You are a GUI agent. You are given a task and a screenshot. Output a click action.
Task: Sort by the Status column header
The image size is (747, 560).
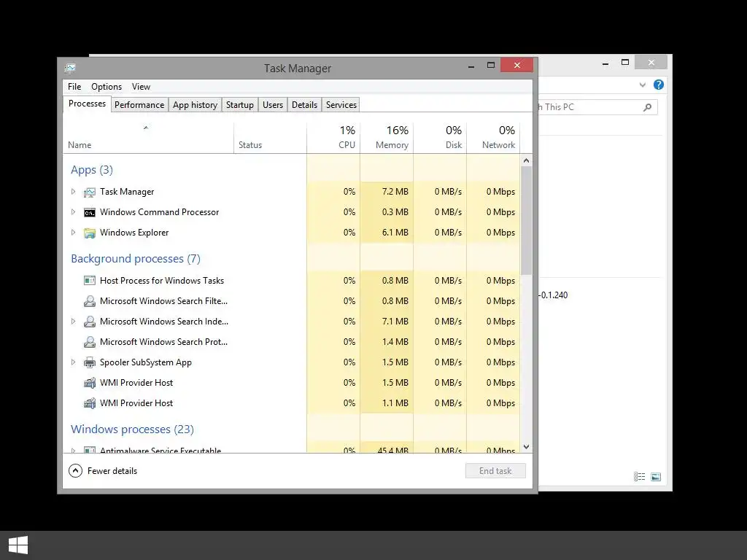tap(270, 138)
